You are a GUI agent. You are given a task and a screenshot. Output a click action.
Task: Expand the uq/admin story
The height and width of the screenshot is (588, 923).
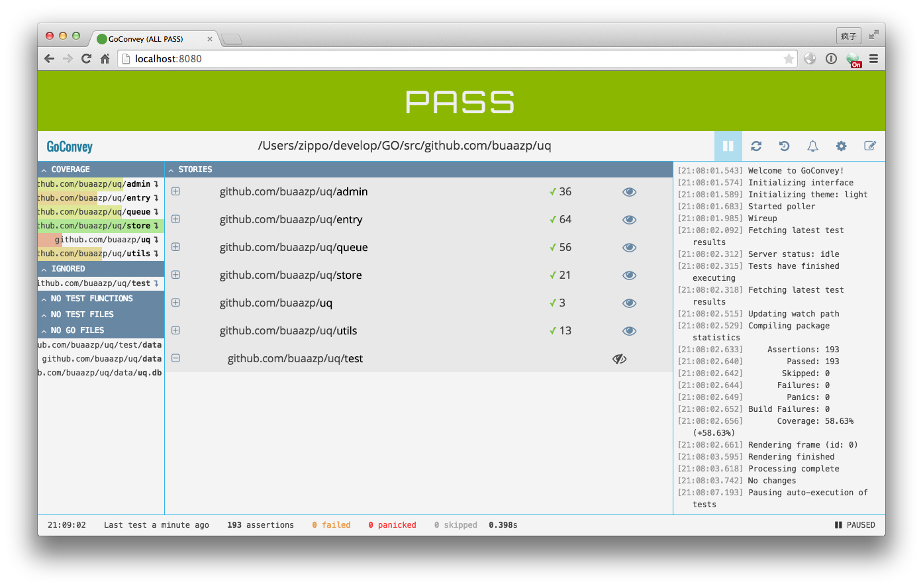tap(176, 191)
